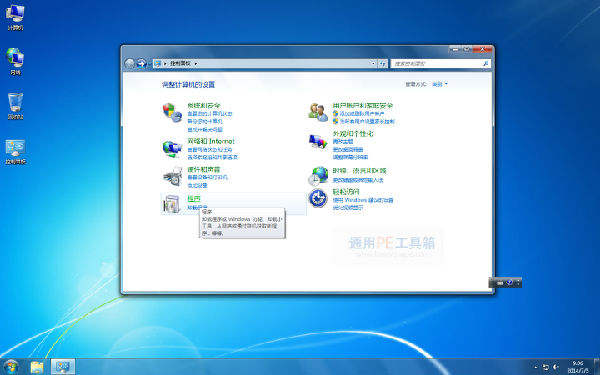Open the 时钟、语言和区域 heading
Image resolution: width=600 pixels, height=375 pixels.
tap(359, 170)
